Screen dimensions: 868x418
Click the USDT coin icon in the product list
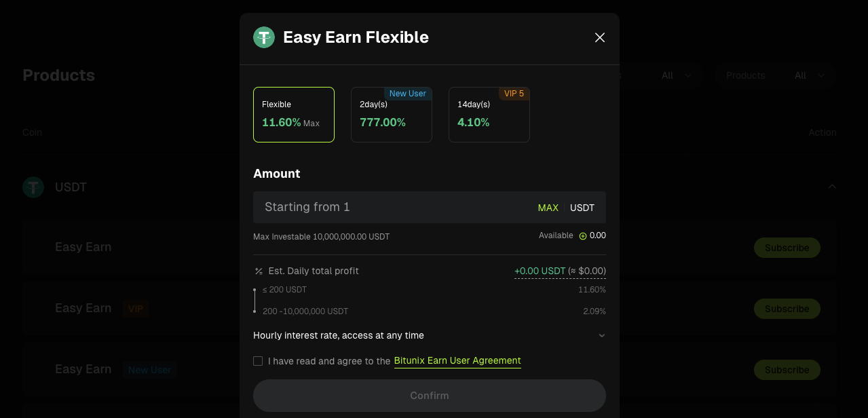point(33,187)
